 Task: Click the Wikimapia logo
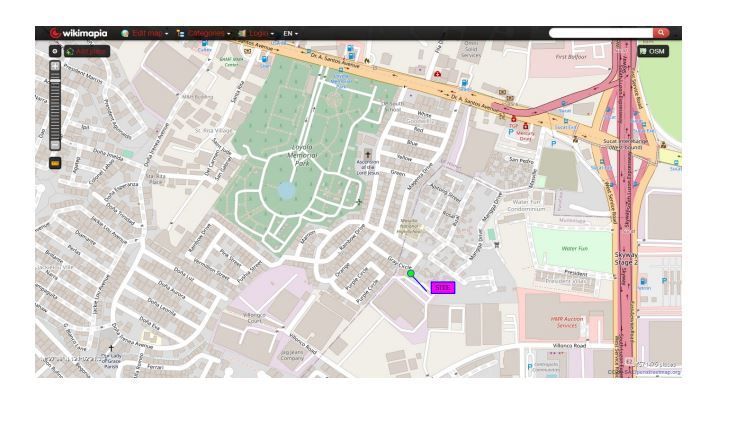click(78, 33)
